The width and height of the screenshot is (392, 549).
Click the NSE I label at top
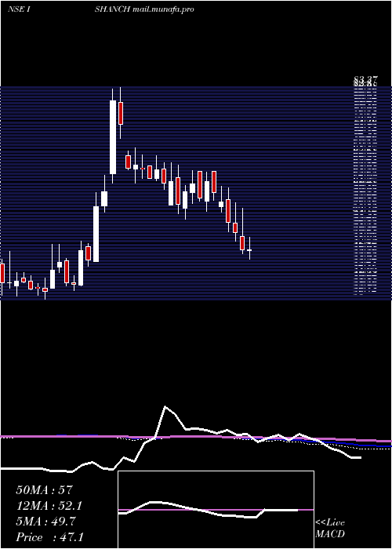click(20, 9)
